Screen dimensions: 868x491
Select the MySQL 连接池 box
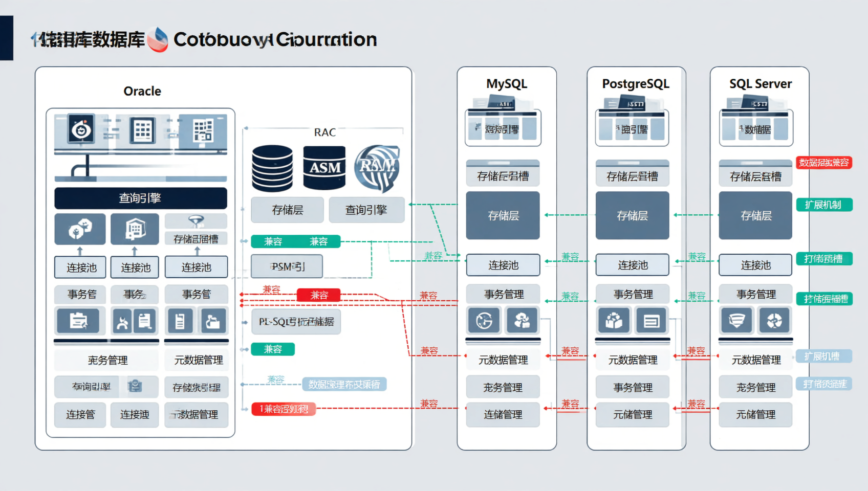(x=503, y=265)
